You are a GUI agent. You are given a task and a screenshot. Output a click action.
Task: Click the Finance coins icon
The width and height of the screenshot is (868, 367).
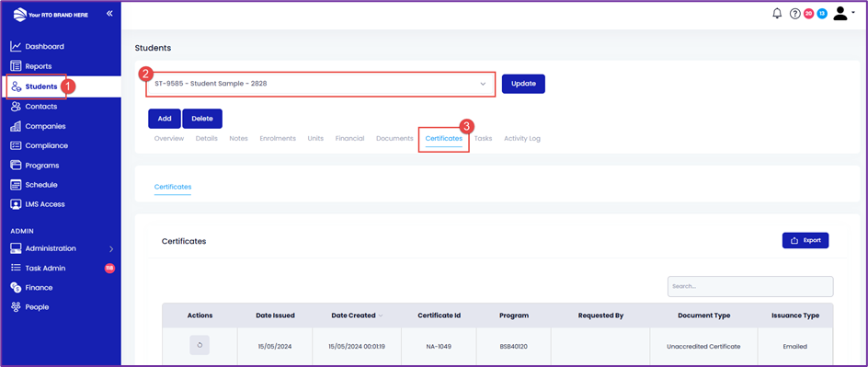pos(16,287)
